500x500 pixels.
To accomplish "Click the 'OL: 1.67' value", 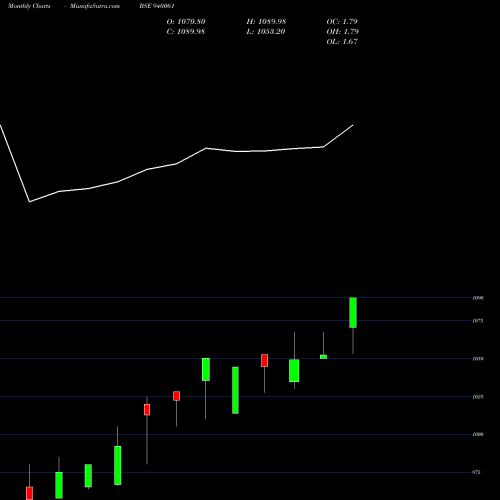I will click(342, 42).
